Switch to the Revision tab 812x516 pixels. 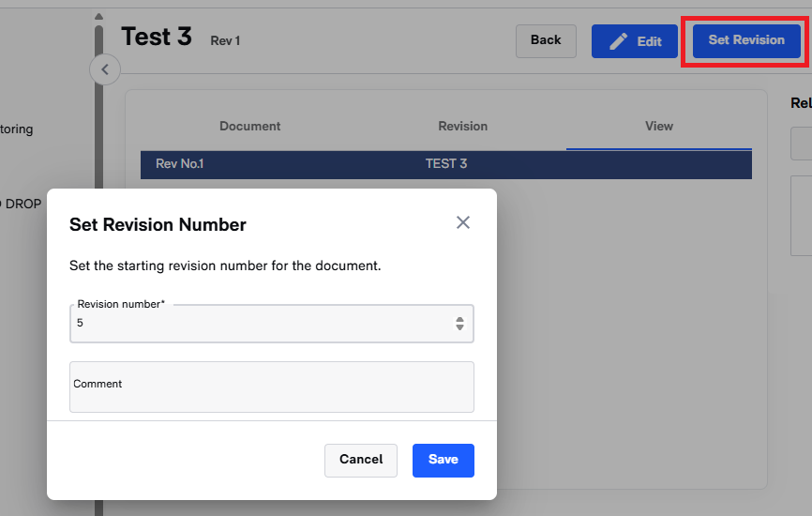(x=462, y=127)
